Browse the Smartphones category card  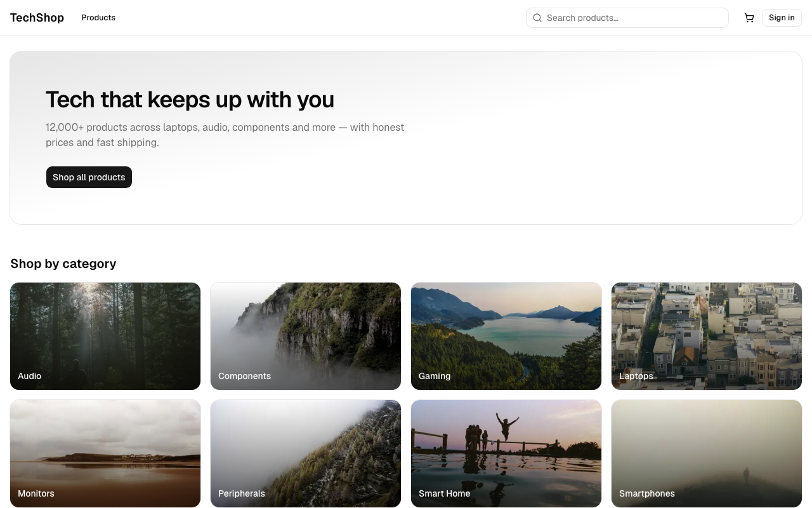[707, 453]
